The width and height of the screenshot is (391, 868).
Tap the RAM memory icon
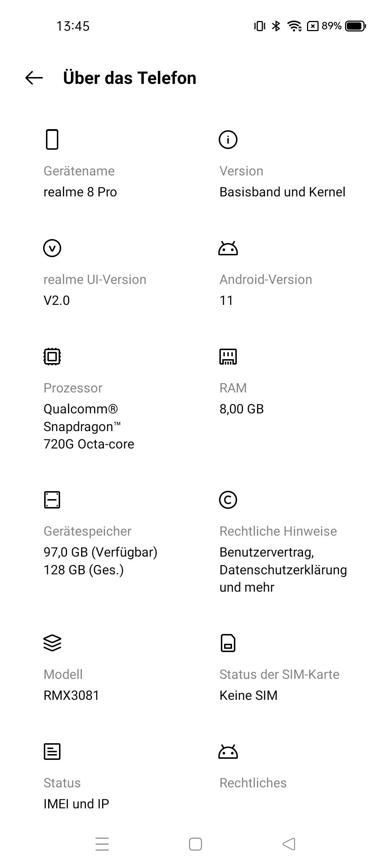pos(228,357)
